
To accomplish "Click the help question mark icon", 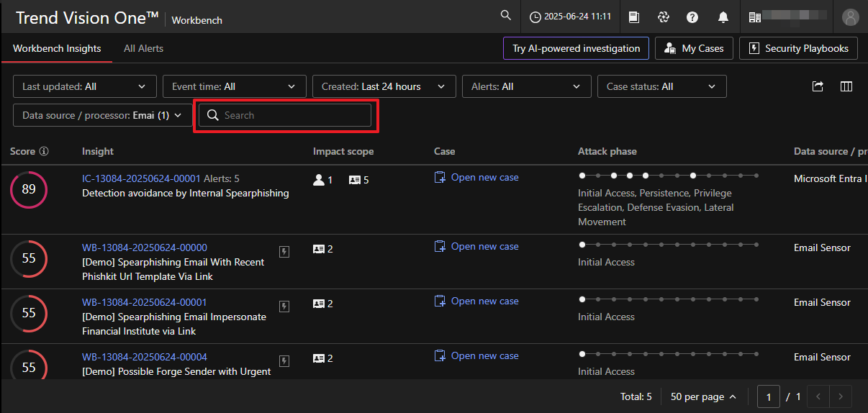I will 692,17.
